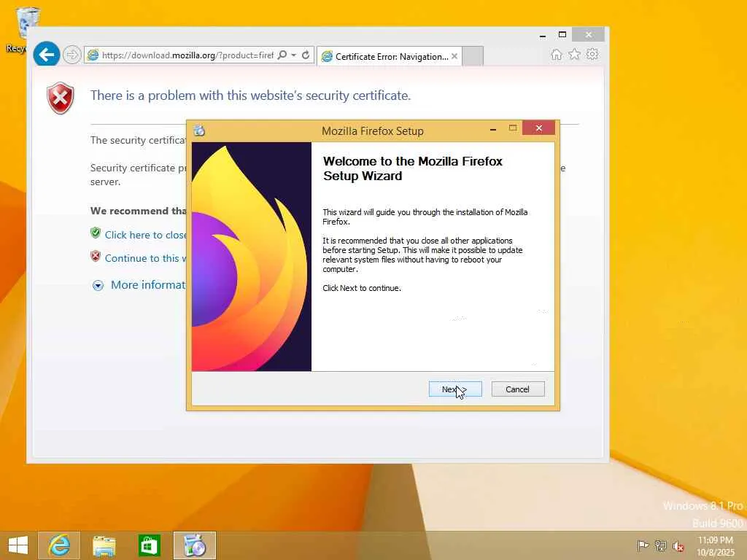Open File Explorer from the taskbar
This screenshot has height=560, width=747.
pos(104,545)
